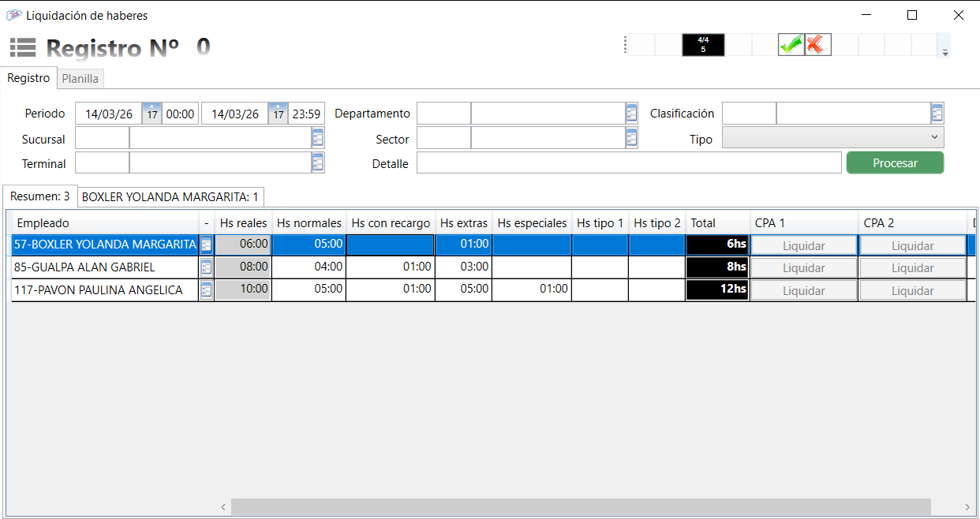Open Sector lookup list icon
This screenshot has height=519, width=980.
click(631, 139)
